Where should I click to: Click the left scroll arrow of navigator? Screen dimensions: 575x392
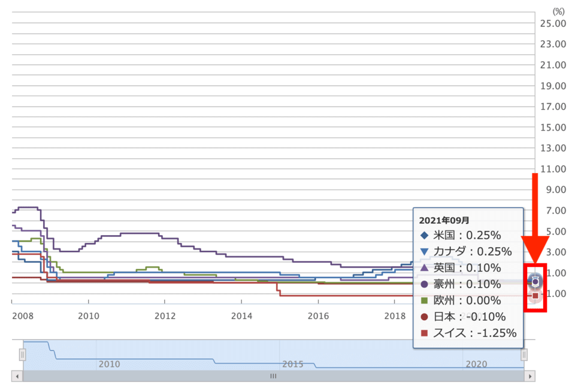pyautogui.click(x=17, y=376)
